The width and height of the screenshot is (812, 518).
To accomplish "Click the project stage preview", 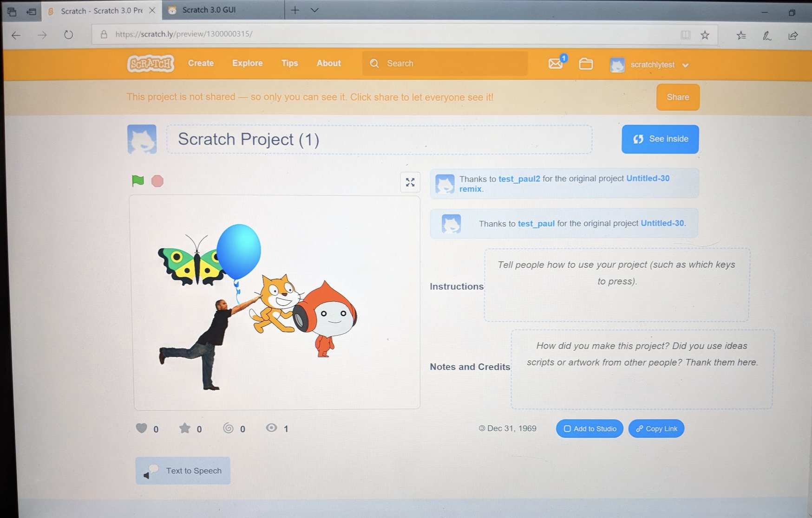I will click(x=276, y=303).
